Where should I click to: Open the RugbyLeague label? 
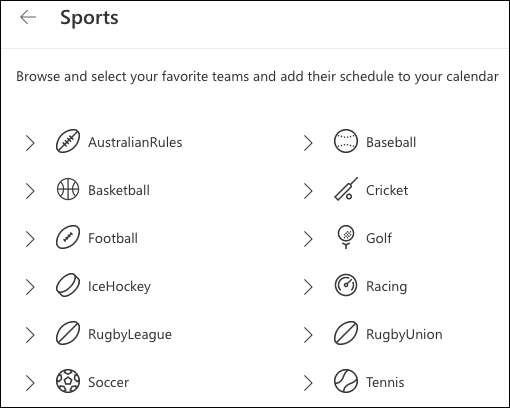click(130, 334)
